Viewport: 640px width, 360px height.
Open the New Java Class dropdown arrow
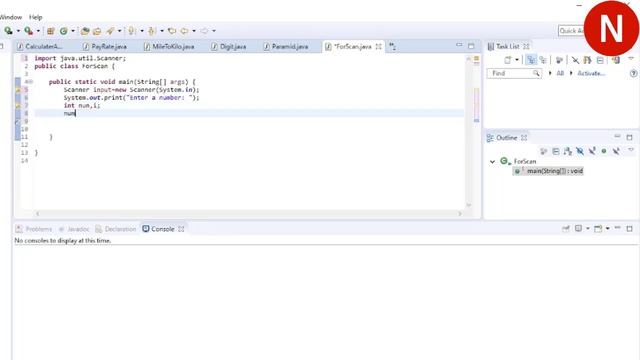point(73,31)
